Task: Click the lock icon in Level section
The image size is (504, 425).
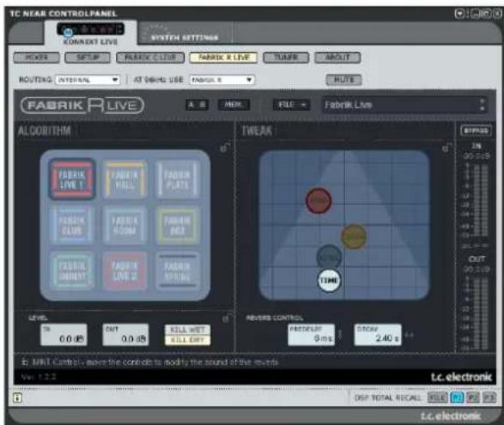Action: [227, 318]
